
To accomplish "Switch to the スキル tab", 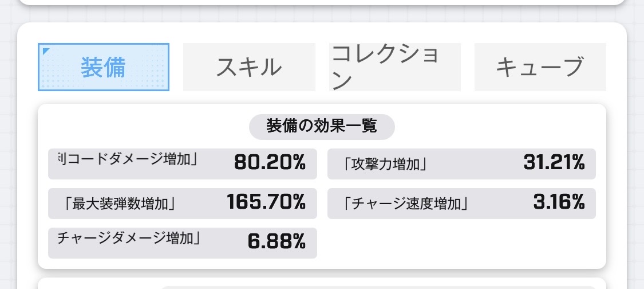I will click(249, 67).
